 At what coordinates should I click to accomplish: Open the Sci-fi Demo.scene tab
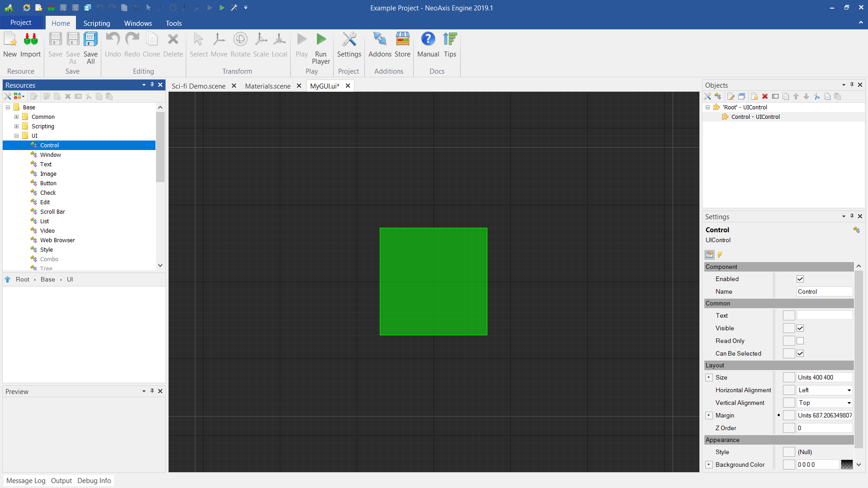[x=199, y=86]
